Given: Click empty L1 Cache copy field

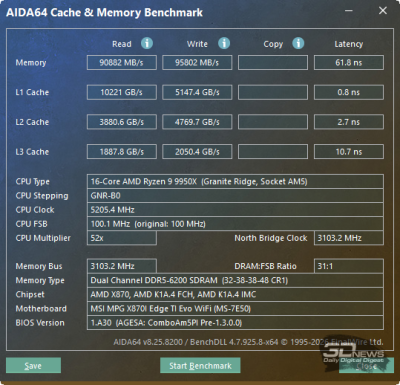Looking at the screenshot, I should pyautogui.click(x=273, y=92).
